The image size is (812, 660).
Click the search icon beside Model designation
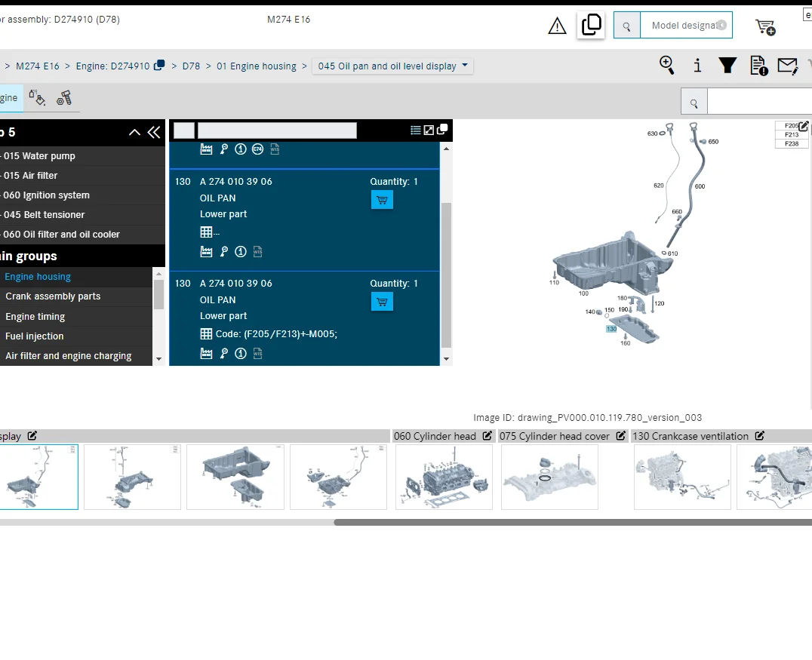pos(626,26)
